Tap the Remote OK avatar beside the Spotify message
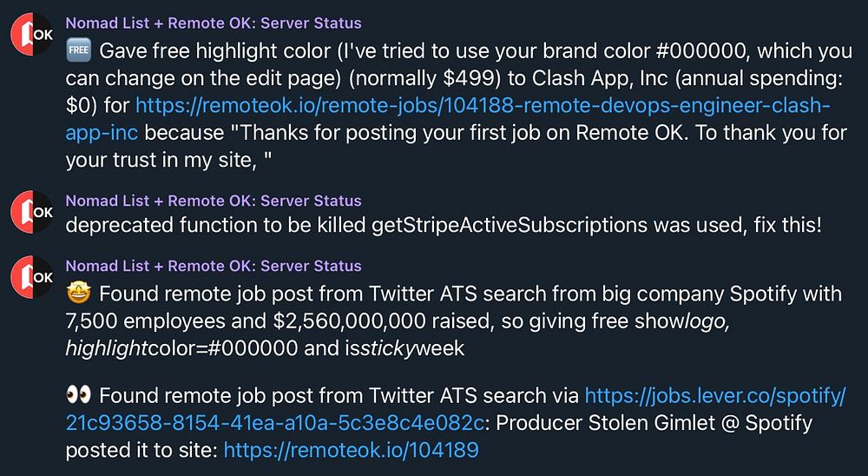The height and width of the screenshot is (476, 868). (x=31, y=277)
